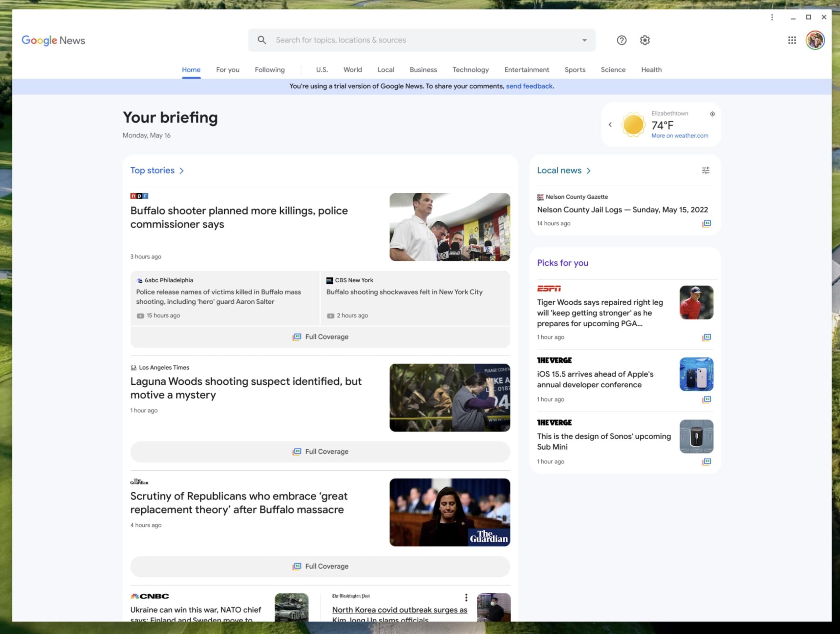Open the U.S. news tab
The image size is (840, 634).
[322, 70]
